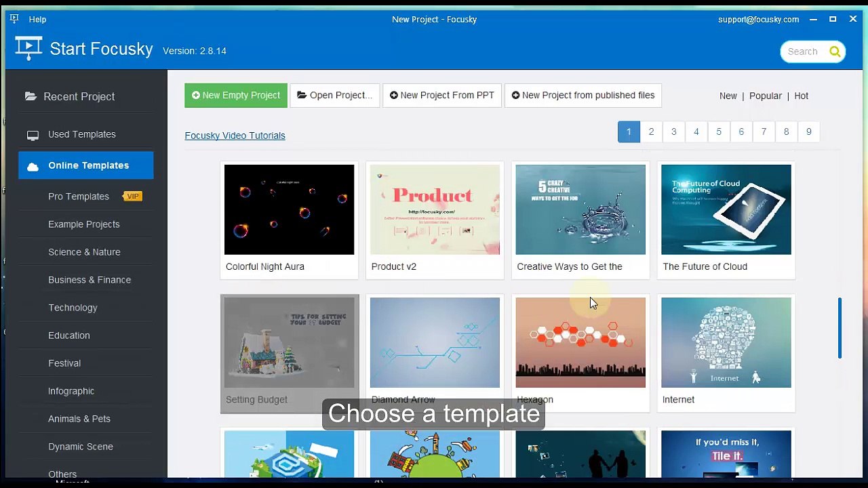Click the Internet caption text

(x=678, y=400)
